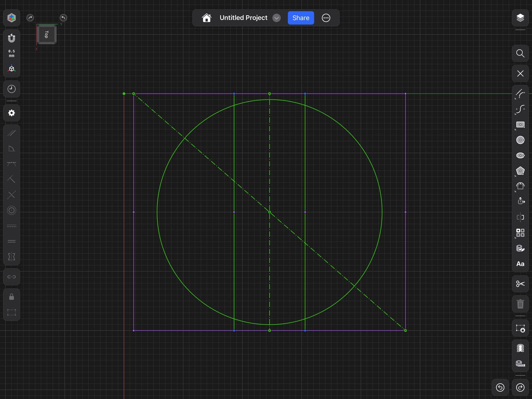
Task: Open the selection lock tool
Action: pos(520,328)
